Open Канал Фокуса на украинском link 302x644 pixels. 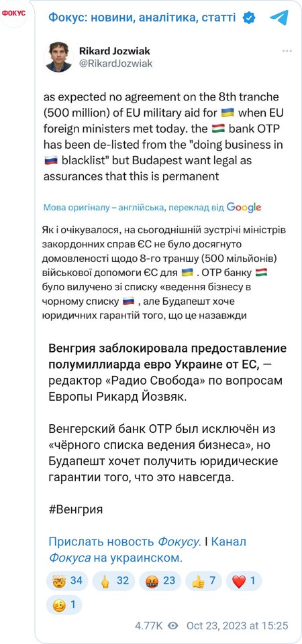pos(147,550)
